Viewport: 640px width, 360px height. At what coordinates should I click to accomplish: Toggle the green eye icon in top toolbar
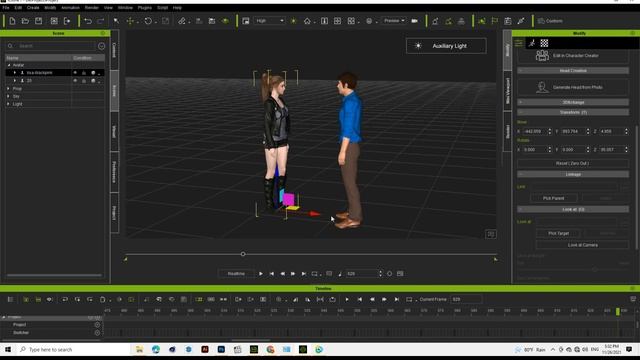tap(225, 21)
